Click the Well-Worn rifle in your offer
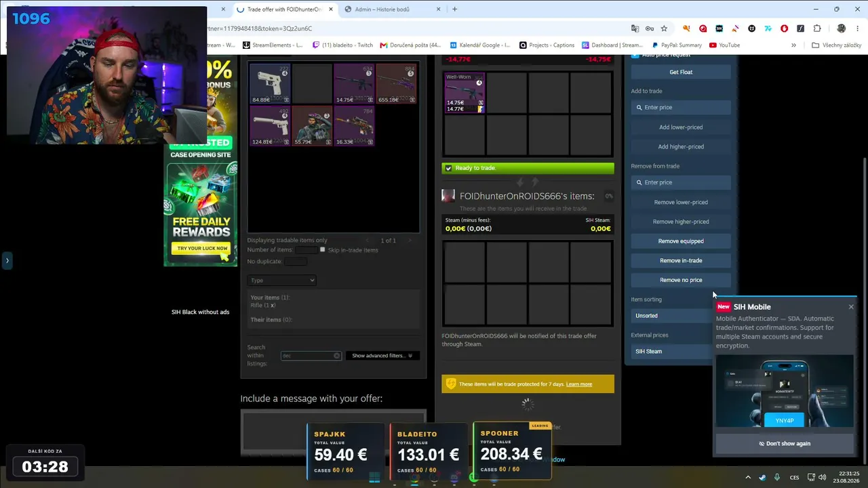 [x=465, y=93]
